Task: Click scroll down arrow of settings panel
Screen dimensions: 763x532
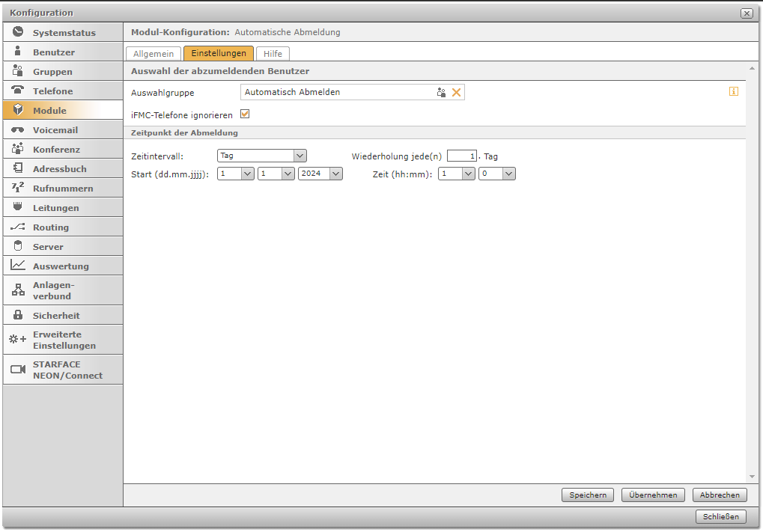Action: pos(752,477)
